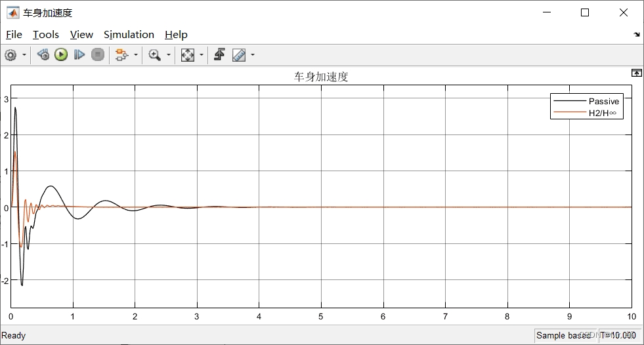Click the Step Forward button

tap(79, 54)
